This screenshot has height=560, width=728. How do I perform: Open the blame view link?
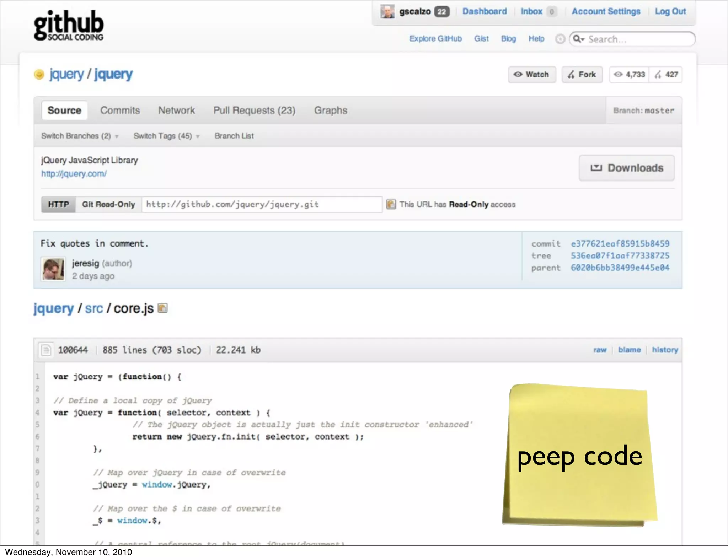coord(629,350)
